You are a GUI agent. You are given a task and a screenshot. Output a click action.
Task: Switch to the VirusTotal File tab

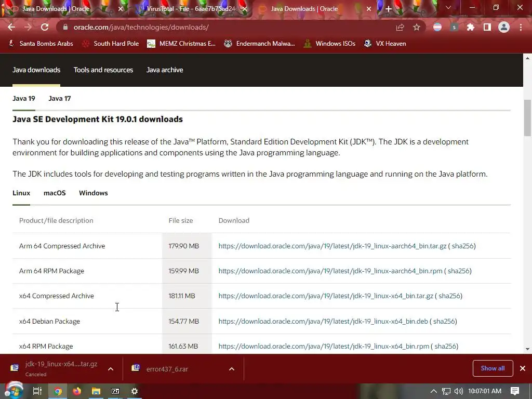tap(191, 9)
